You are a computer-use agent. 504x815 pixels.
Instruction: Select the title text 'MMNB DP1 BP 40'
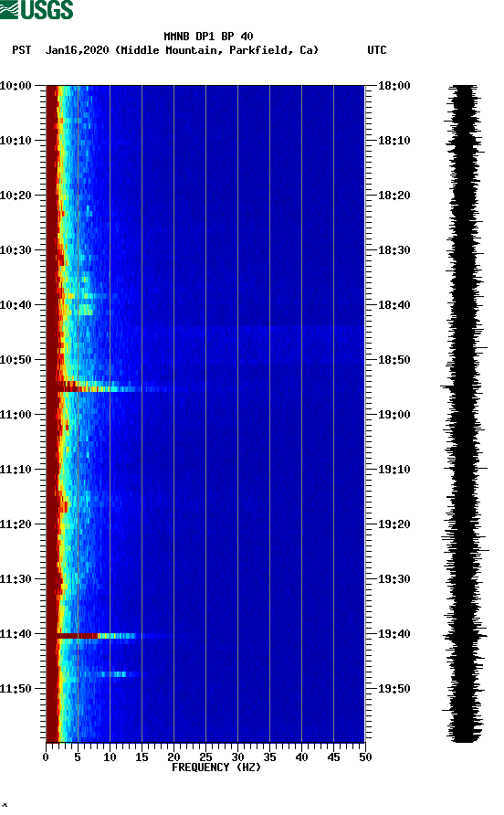tap(208, 37)
